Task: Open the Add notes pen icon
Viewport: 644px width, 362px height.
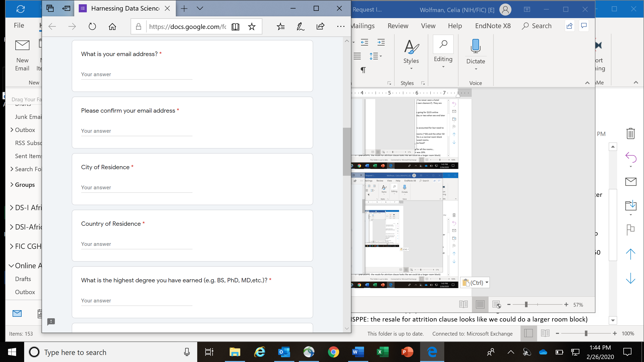Action: [300, 26]
